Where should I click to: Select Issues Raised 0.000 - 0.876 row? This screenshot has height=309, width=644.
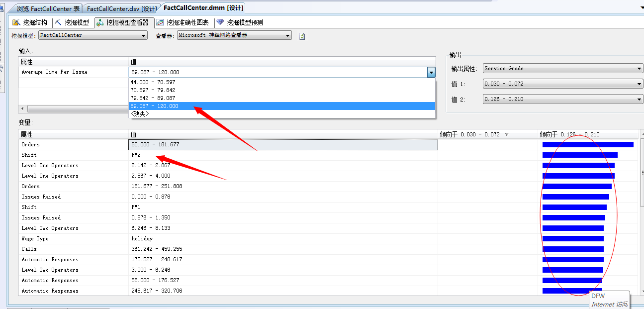pyautogui.click(x=328, y=197)
